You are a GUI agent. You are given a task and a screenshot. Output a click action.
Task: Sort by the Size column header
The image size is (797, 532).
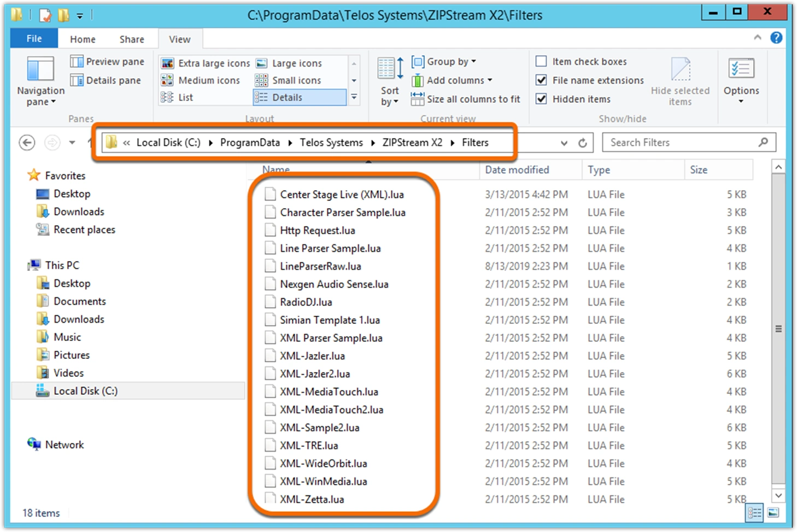tap(719, 170)
